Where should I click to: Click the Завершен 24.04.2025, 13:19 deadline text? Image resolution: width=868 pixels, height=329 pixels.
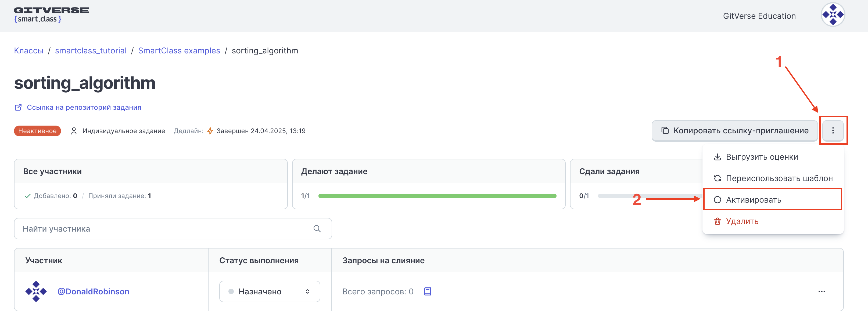(x=261, y=131)
